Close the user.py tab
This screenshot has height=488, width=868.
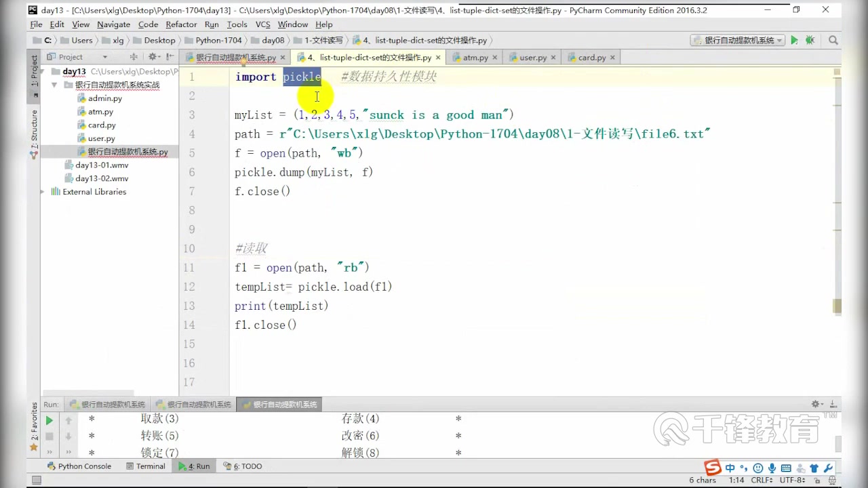coord(553,58)
